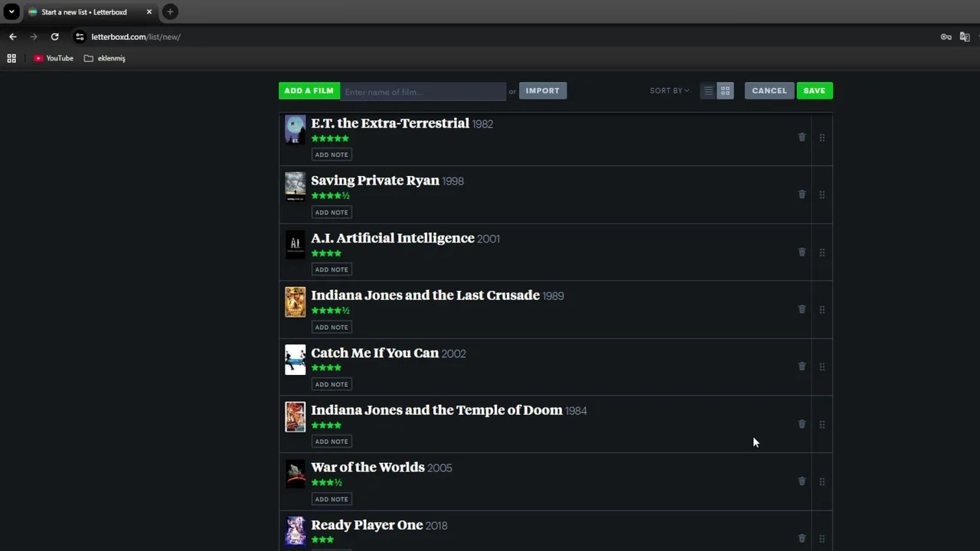Select drag handle of Temple of Doom row
Screen dimensions: 980x551
(x=822, y=425)
